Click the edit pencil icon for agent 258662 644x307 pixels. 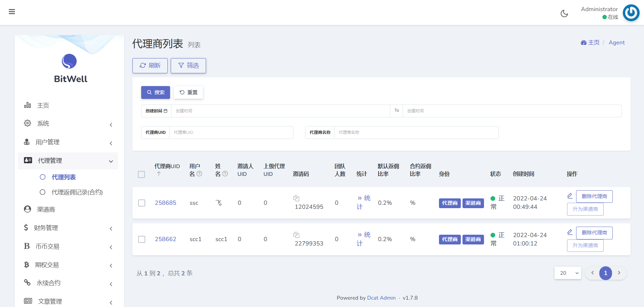click(570, 232)
